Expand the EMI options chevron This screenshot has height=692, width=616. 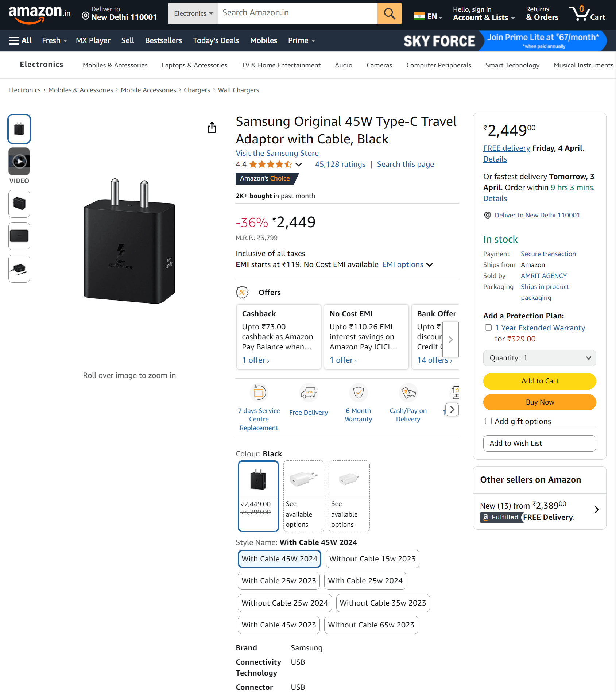[430, 265]
